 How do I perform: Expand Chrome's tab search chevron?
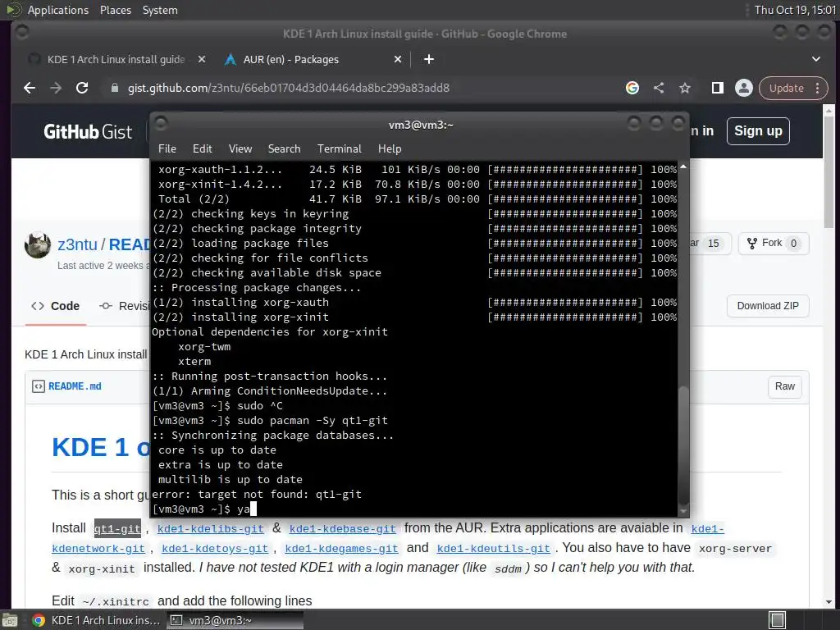[816, 59]
